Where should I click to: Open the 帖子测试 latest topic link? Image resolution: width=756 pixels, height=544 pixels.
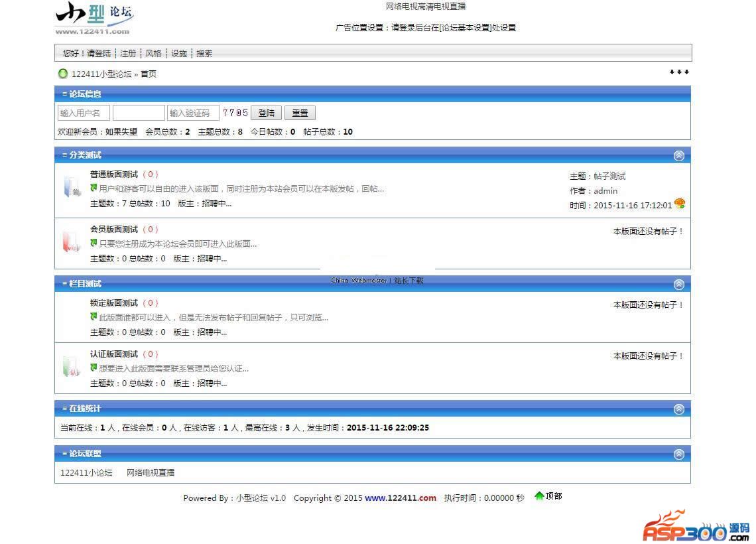pos(609,176)
